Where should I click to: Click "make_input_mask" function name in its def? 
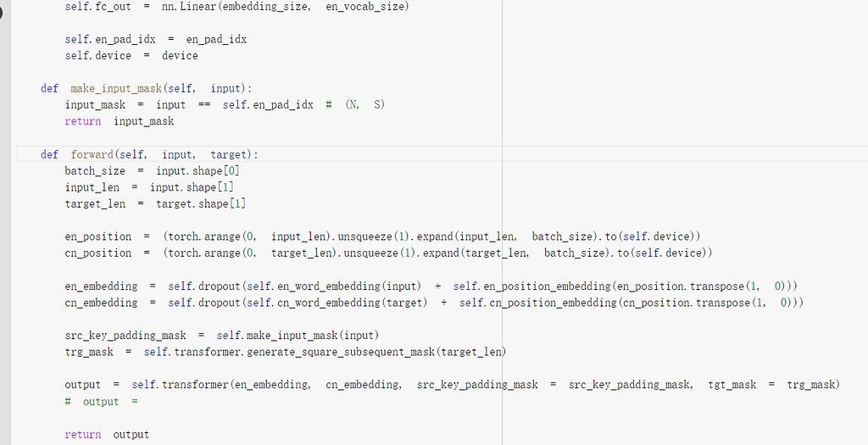[115, 88]
